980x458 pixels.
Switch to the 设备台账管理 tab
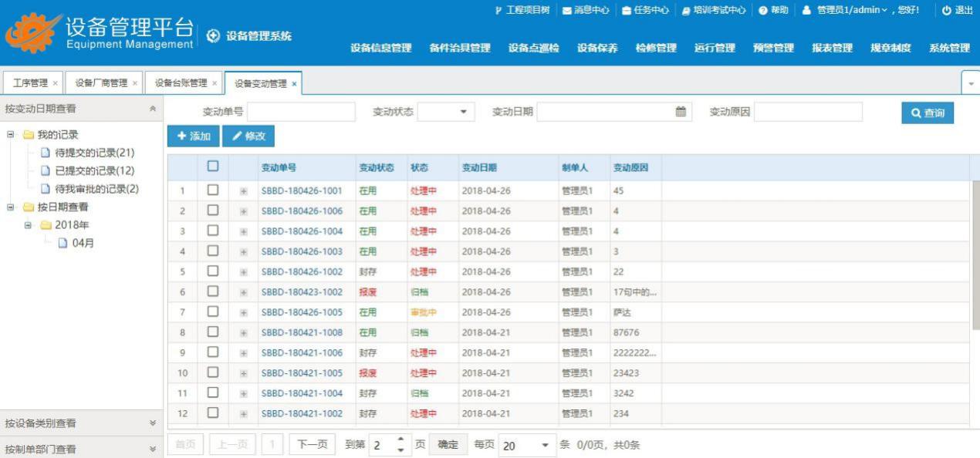pyautogui.click(x=181, y=83)
